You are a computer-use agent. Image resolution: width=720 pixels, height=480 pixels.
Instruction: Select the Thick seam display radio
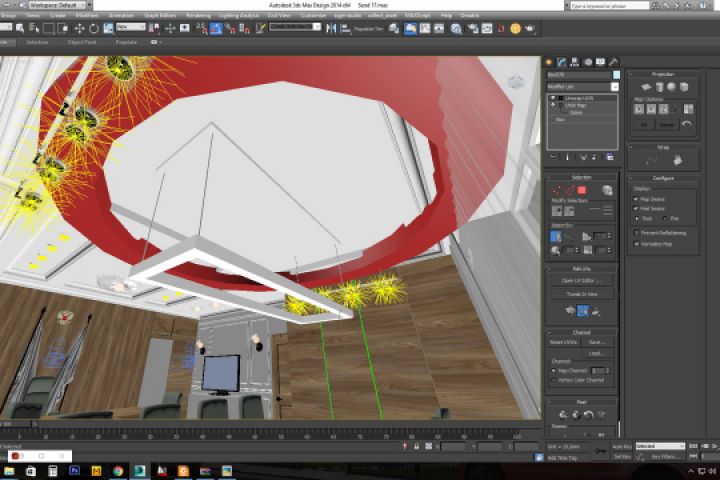click(636, 219)
